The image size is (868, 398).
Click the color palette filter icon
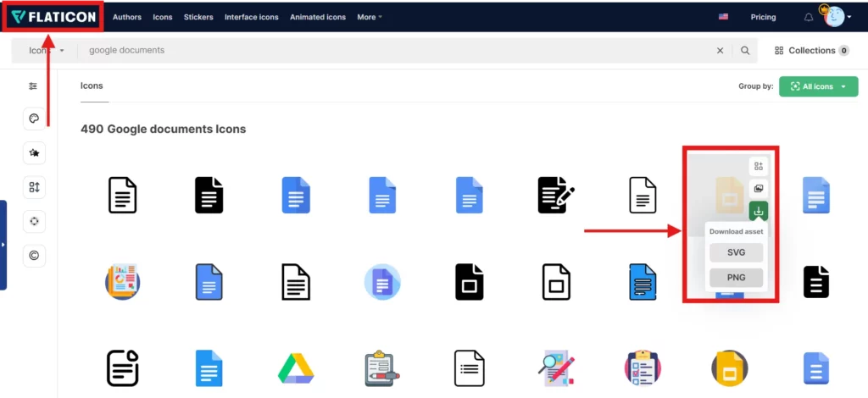pos(33,119)
